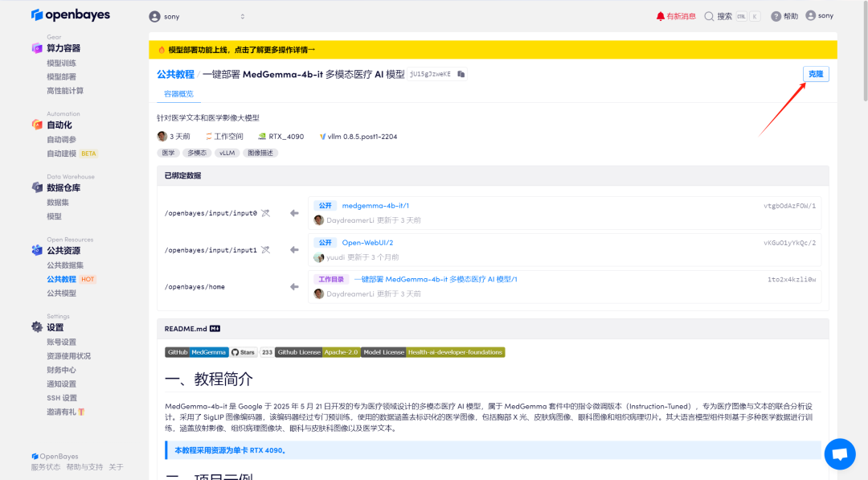Click the vllm image icon
The image size is (868, 480).
click(322, 137)
